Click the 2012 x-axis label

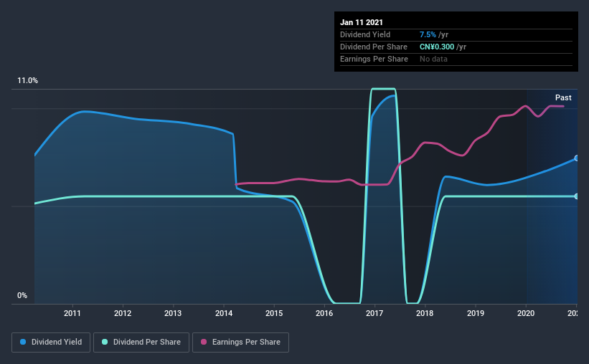click(123, 313)
